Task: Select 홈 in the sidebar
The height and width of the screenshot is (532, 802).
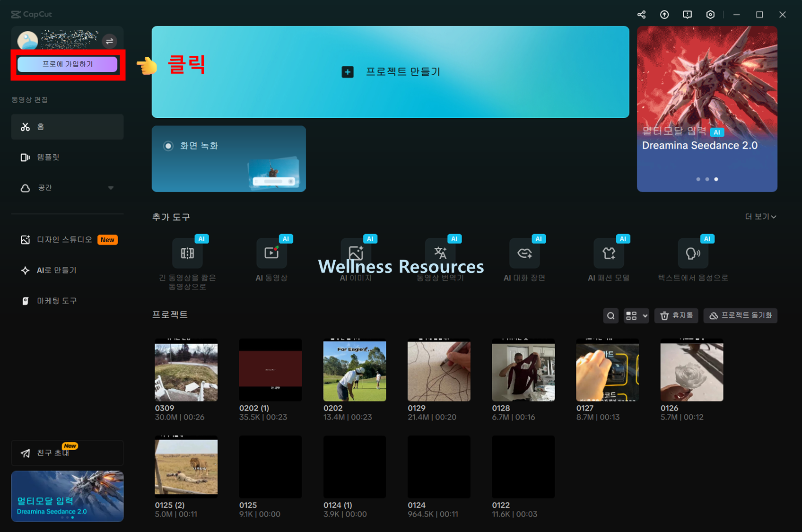Action: click(68, 127)
